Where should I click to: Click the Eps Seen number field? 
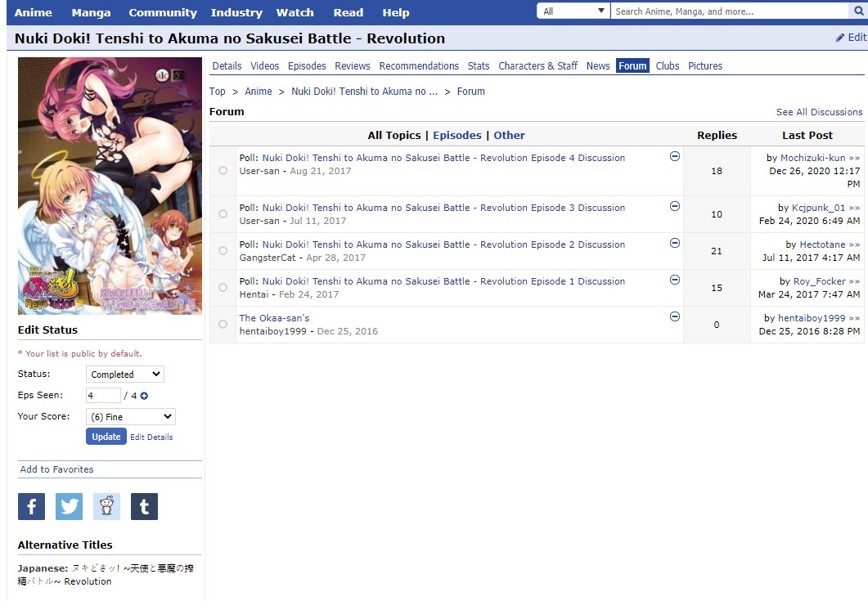click(x=103, y=395)
